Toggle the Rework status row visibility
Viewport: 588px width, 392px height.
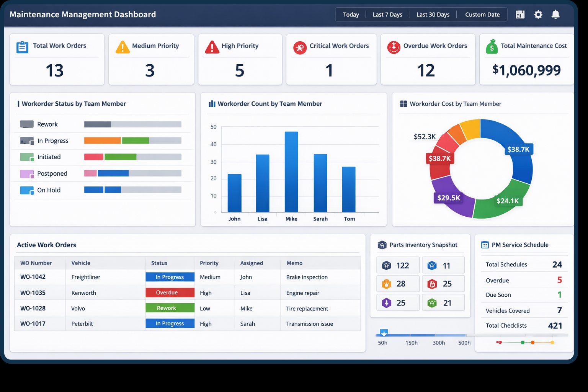point(26,124)
